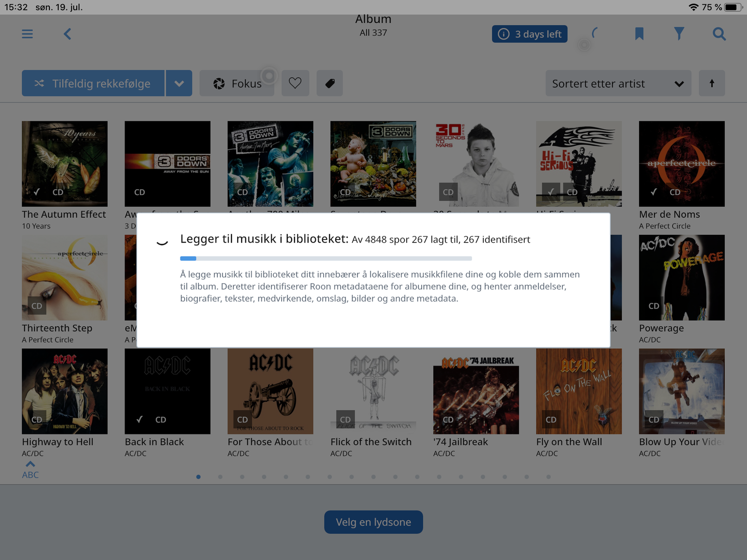Start Tilfeldig rekkefølge shuffle playback
Viewport: 747px width, 560px height.
[x=93, y=83]
